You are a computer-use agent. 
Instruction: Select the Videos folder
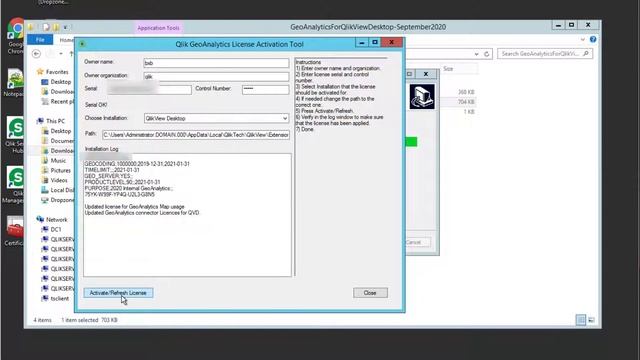click(x=59, y=180)
